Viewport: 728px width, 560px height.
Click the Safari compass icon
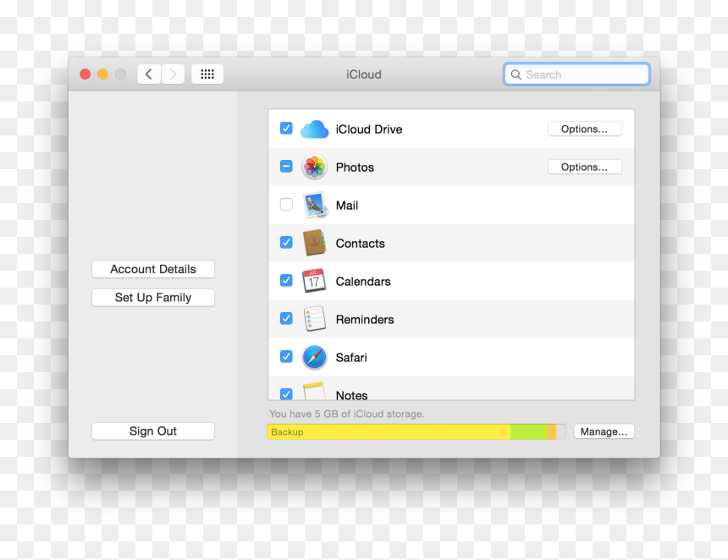(x=314, y=357)
